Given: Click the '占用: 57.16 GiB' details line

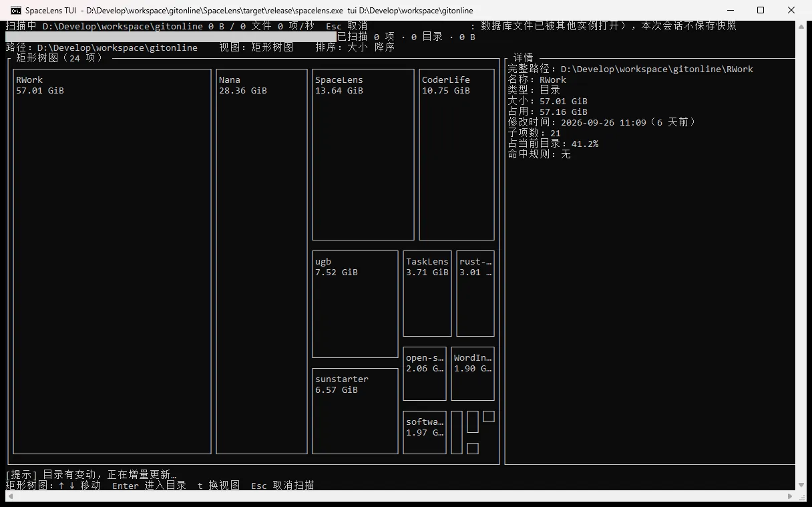Looking at the screenshot, I should coord(548,112).
